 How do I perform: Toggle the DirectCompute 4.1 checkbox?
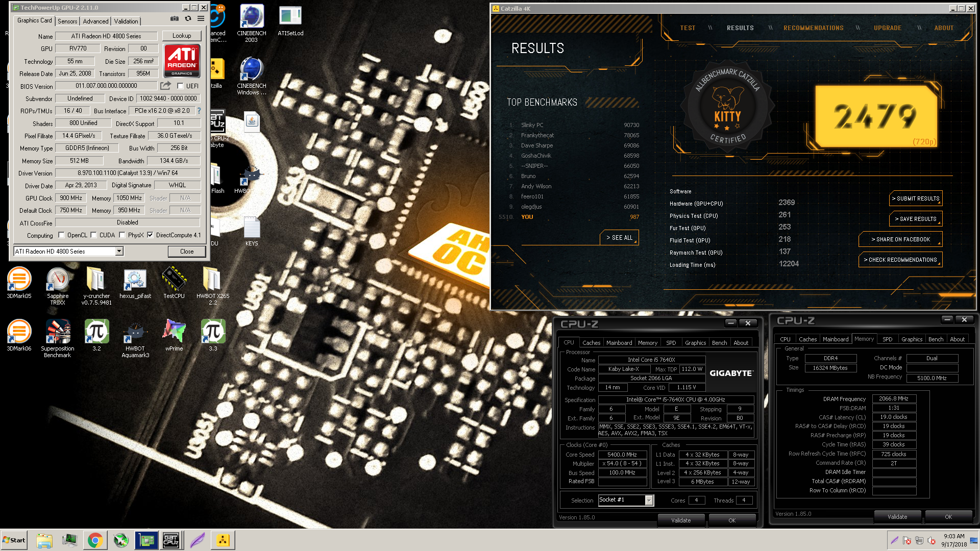coord(151,235)
